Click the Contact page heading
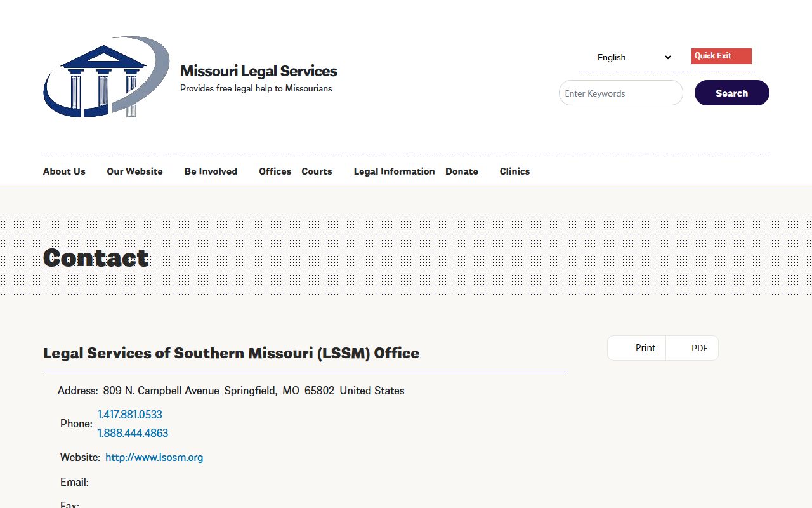 [96, 257]
